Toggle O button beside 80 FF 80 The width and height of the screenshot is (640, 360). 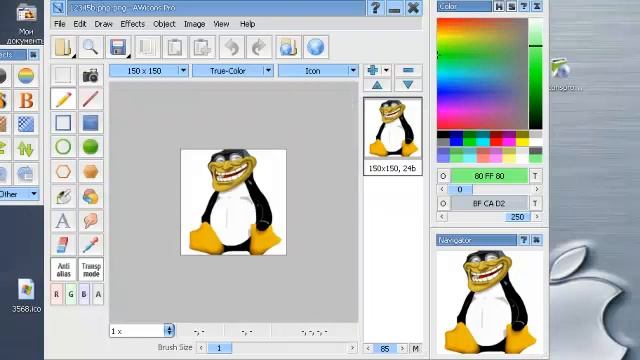[x=443, y=176]
